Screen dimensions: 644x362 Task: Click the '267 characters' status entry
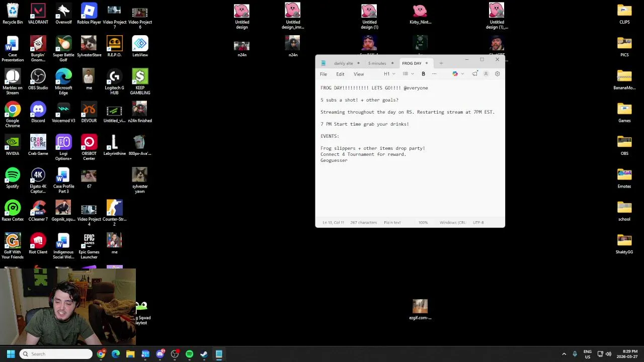(x=364, y=222)
